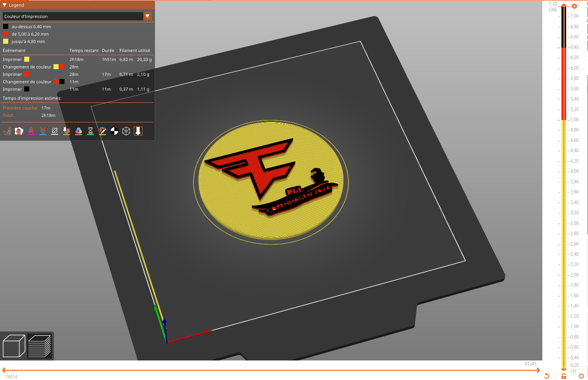Click the 76814 move count label
Image resolution: width=588 pixels, height=380 pixels.
pos(11,377)
